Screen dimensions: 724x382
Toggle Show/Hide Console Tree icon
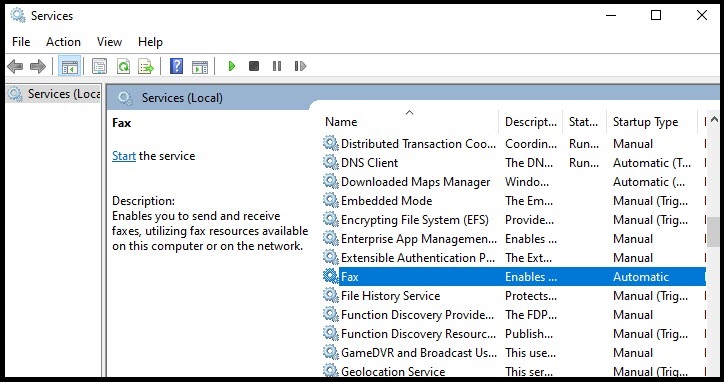coord(70,67)
